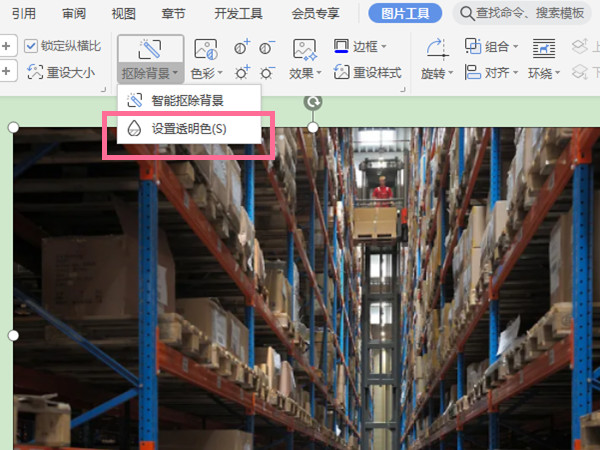This screenshot has height=450, width=600.
Task: Click the warehouse photo
Action: (307, 289)
